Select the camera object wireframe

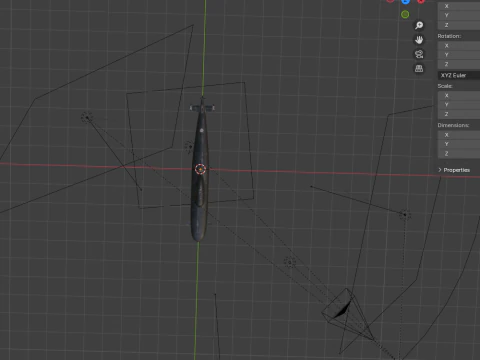coord(347,315)
